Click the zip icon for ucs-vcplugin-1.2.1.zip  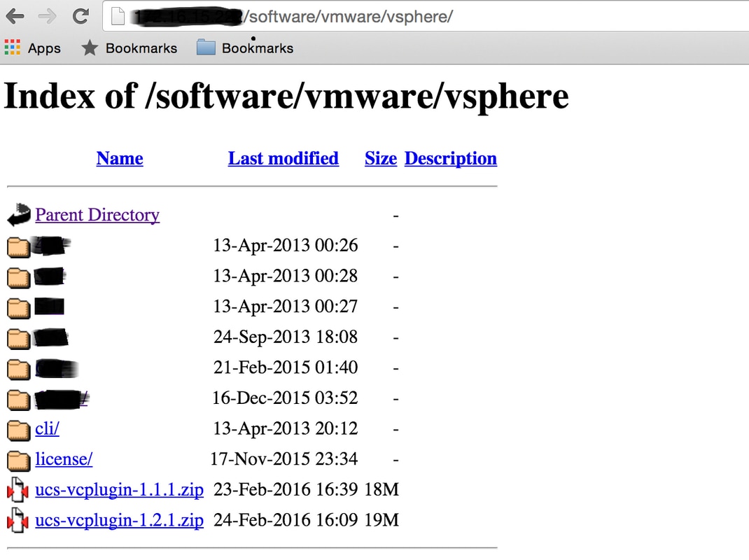18,520
